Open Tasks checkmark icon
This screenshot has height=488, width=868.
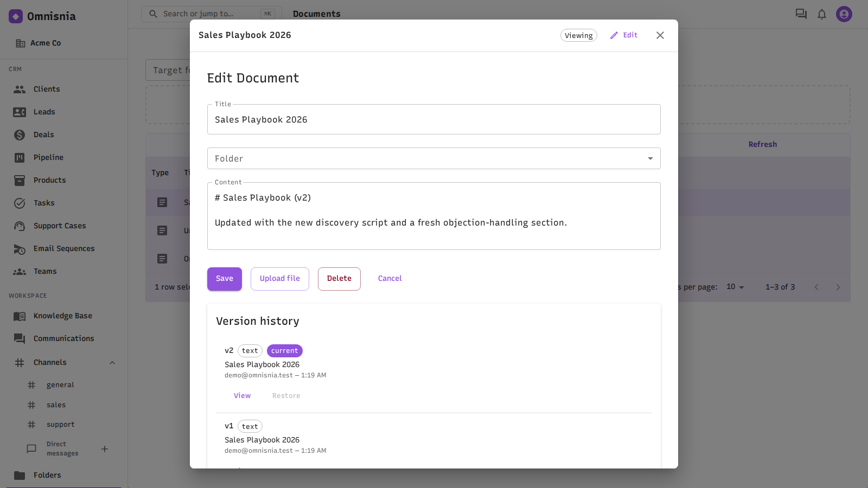click(20, 203)
